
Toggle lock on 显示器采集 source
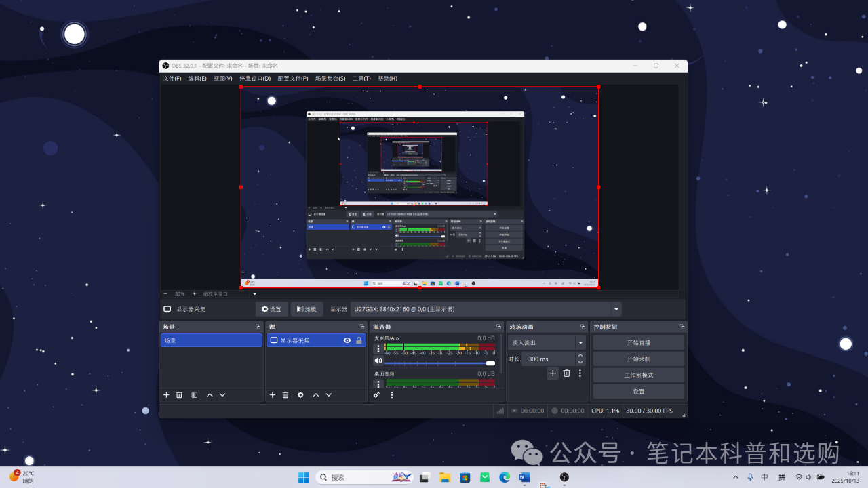point(359,340)
